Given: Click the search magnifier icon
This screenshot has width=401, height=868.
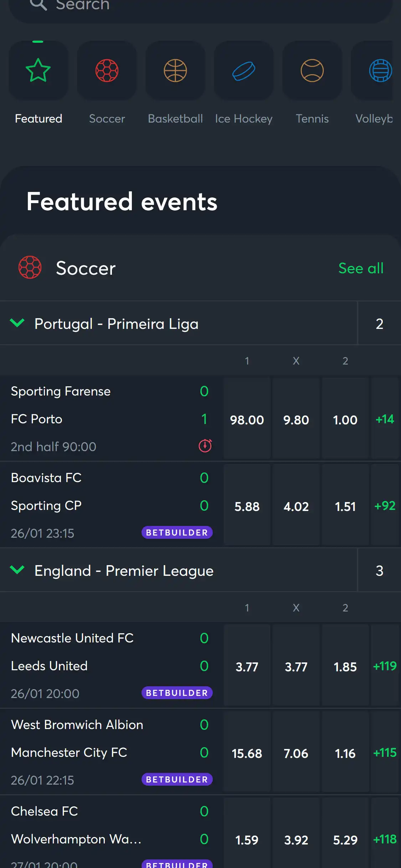Looking at the screenshot, I should 38,4.
